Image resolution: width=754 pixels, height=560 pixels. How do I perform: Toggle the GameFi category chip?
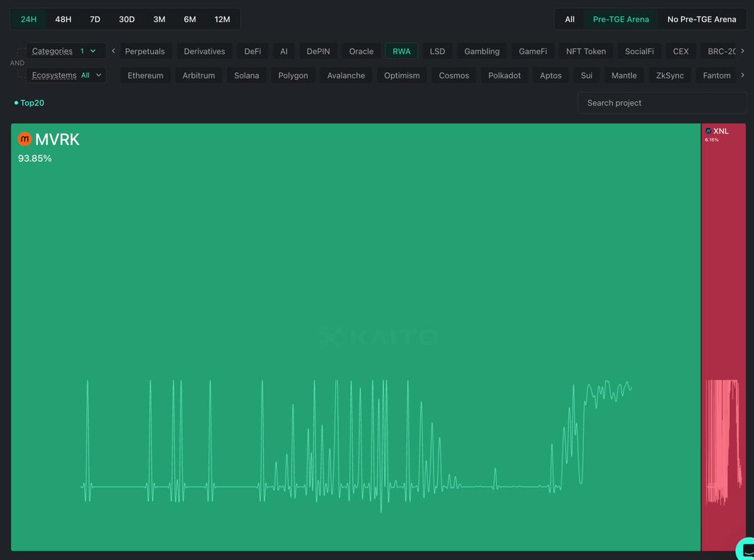533,52
